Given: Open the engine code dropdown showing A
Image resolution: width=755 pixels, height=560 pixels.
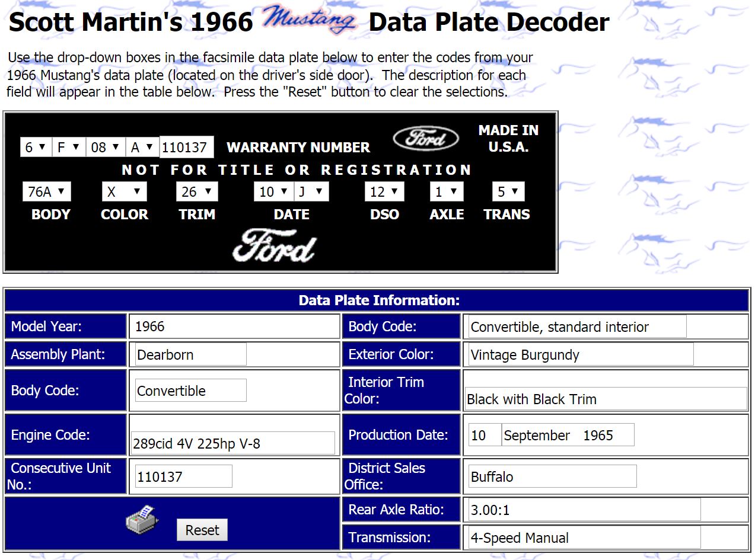Looking at the screenshot, I should pos(142,147).
